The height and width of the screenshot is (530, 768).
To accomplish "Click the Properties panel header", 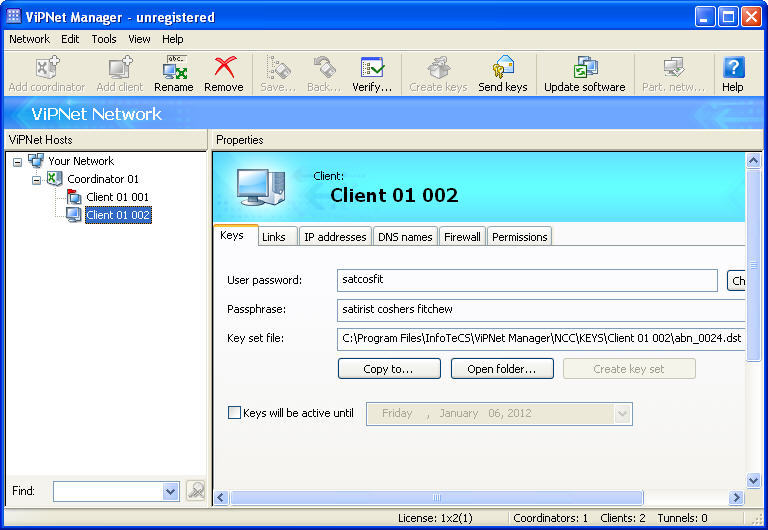I will click(x=487, y=140).
